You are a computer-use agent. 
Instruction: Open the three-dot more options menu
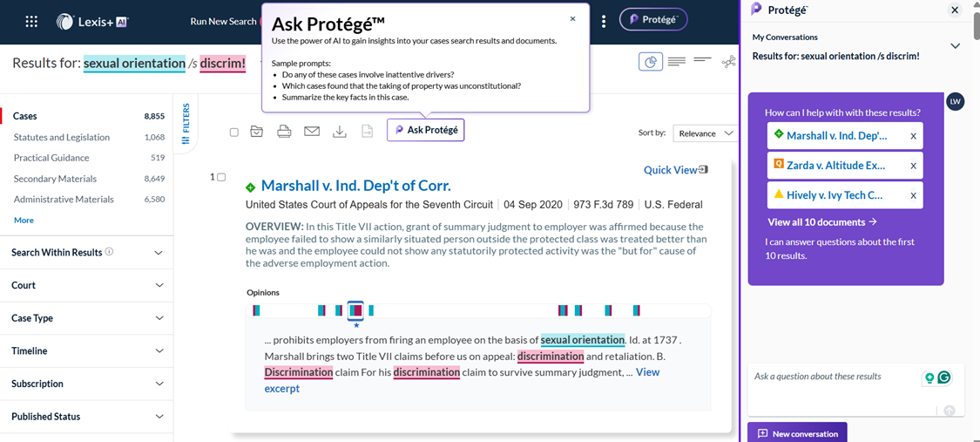point(603,21)
